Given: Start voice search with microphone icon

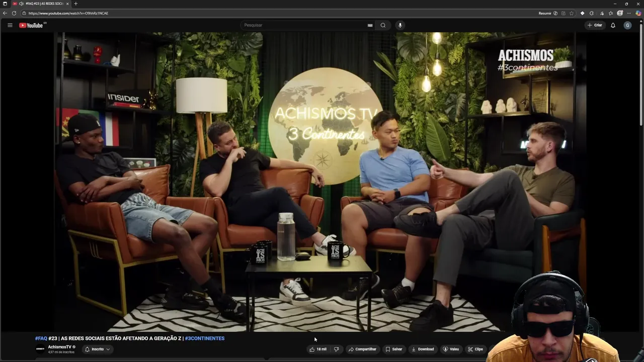Looking at the screenshot, I should [x=400, y=25].
